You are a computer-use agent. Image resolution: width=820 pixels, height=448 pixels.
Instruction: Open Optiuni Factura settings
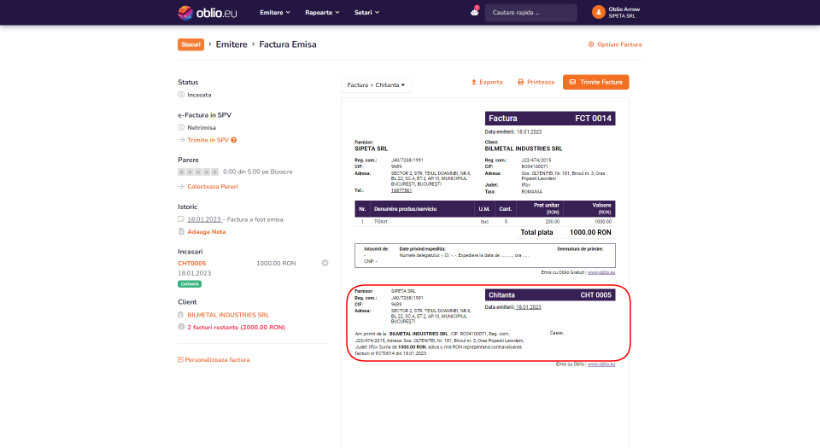click(615, 44)
